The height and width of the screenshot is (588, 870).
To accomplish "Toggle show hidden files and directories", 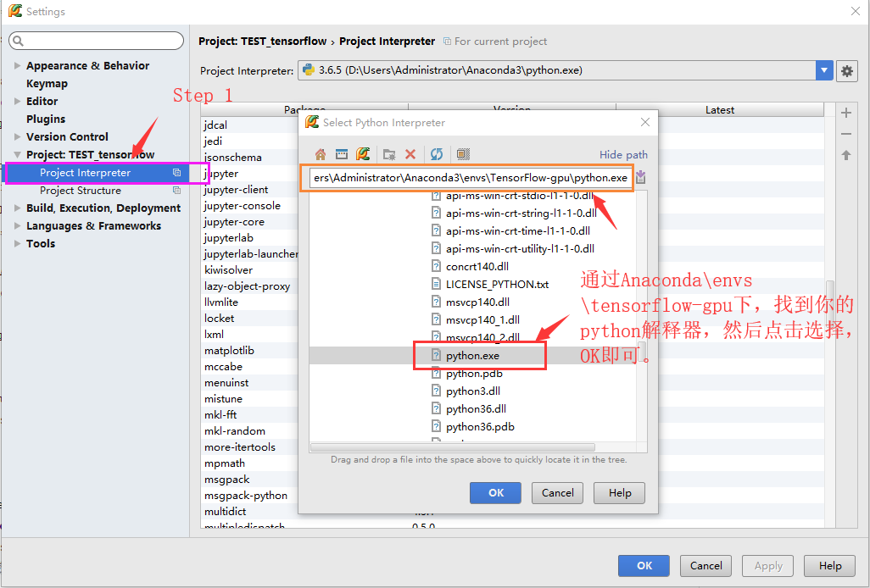I will (463, 154).
